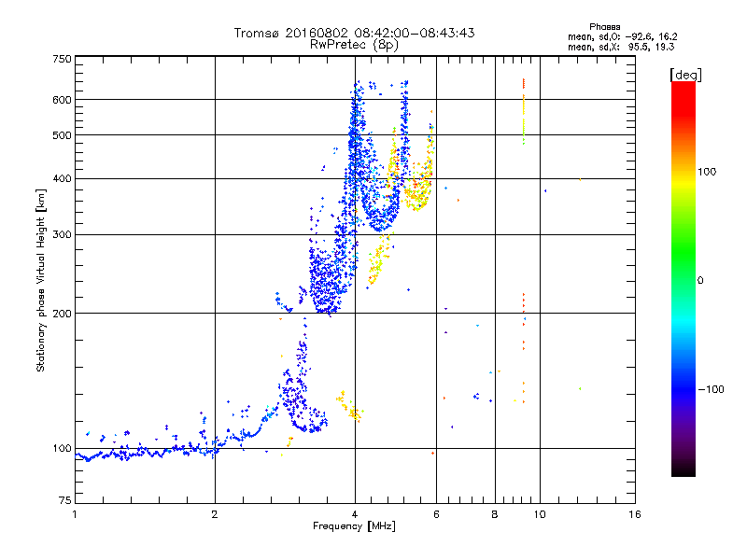Click the plot title 'Tromsø 20160802 08:42:00-08:43:43'
The height and width of the screenshot is (560, 747).
click(x=354, y=33)
